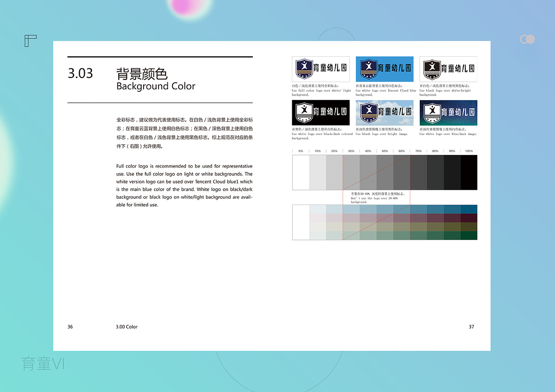555x392 pixels.
Task: Pick the darkest maroon swatch in the color chart
Action: pyautogui.click(x=469, y=218)
